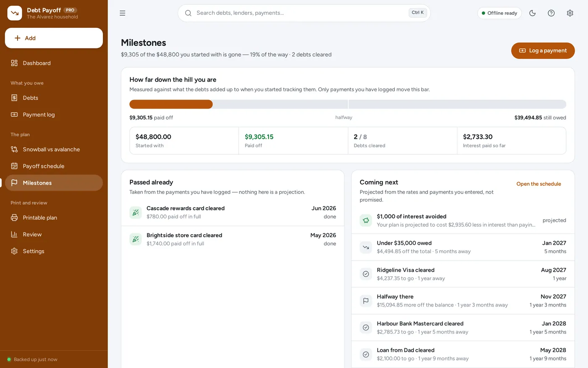Click the Ridgeline Visa check circle icon
Image resolution: width=588 pixels, height=368 pixels.
(366, 274)
